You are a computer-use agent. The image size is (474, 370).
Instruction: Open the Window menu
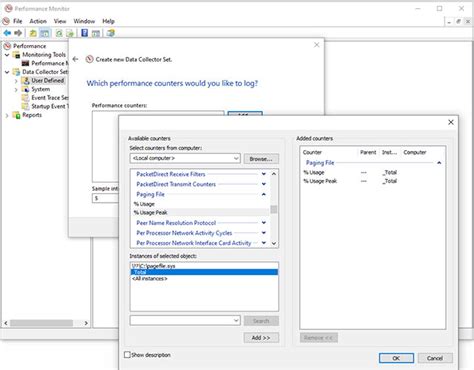(x=84, y=21)
